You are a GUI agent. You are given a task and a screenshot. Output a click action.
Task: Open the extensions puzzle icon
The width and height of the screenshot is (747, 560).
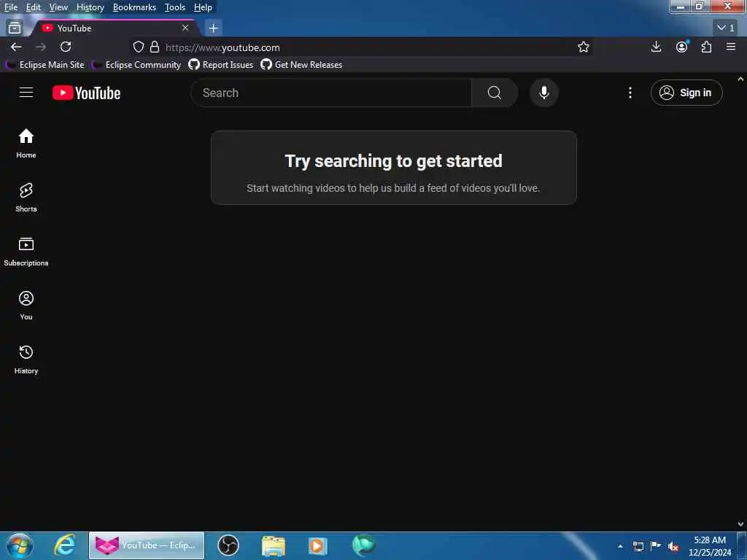point(706,47)
